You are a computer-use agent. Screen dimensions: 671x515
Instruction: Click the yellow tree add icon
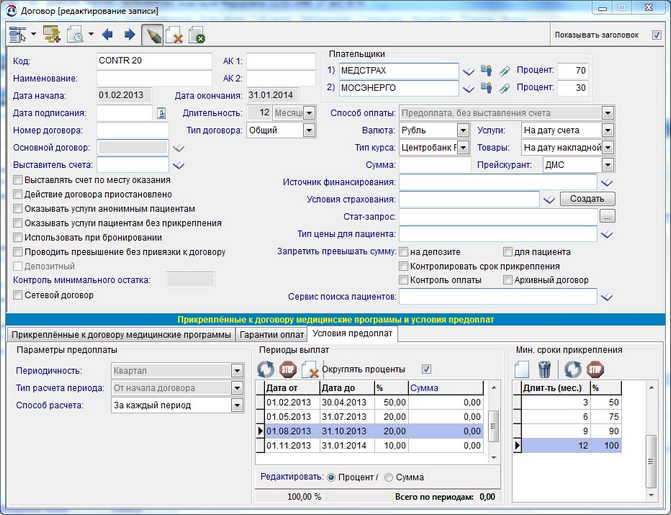click(52, 35)
